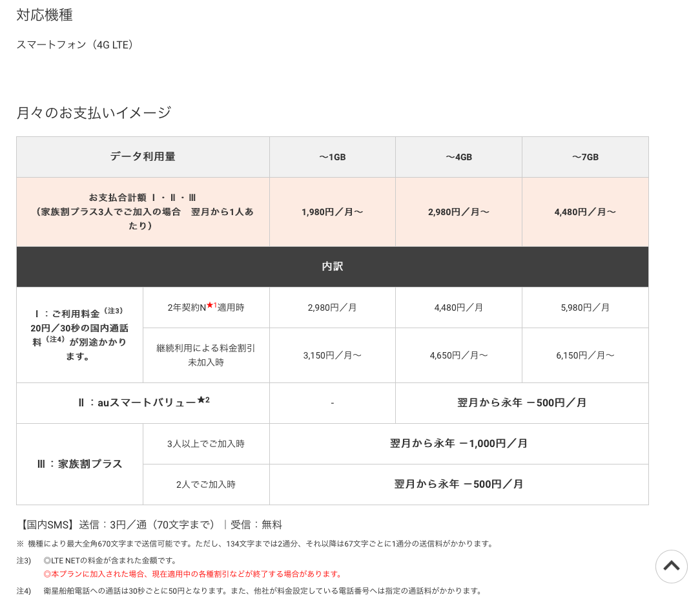Click the 2,980円／月 cell under 1GB

pos(333,308)
